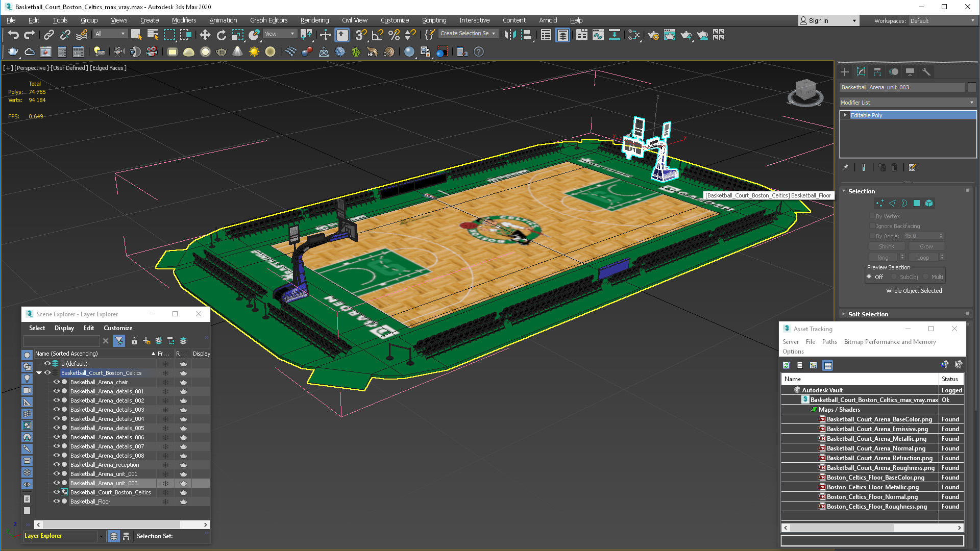This screenshot has height=551, width=980.
Task: Open the Rendering menu
Action: click(314, 20)
